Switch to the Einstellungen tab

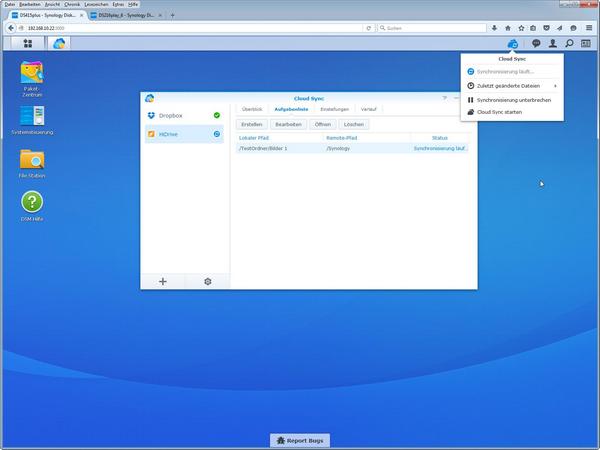[334, 109]
